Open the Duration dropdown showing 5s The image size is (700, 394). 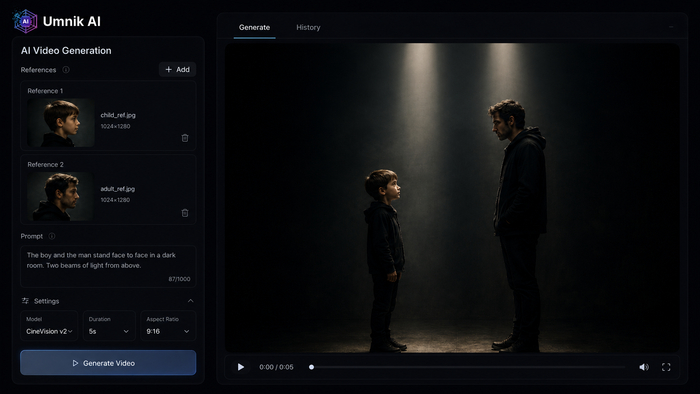tap(109, 326)
